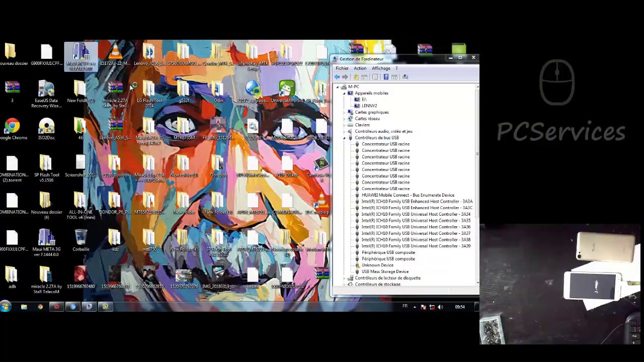644x362 pixels.
Task: Click the vertical scrollbar thumb in device tree
Action: tap(477, 153)
